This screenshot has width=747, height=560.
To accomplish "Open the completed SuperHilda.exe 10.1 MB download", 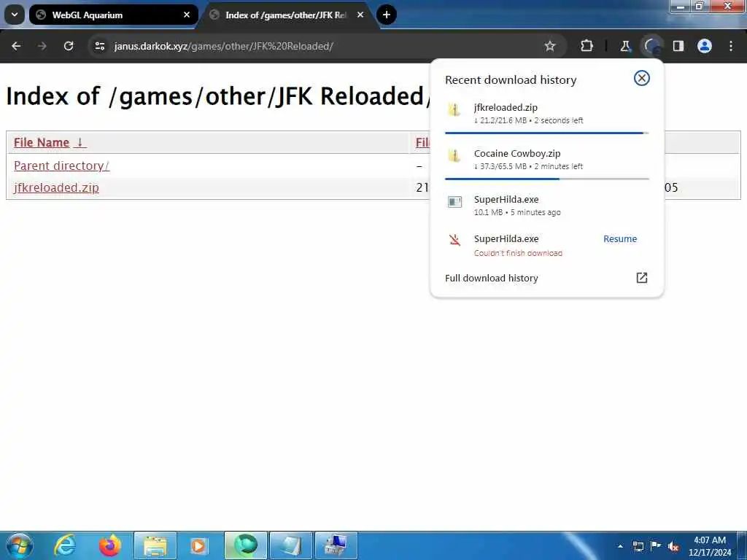I will point(546,205).
